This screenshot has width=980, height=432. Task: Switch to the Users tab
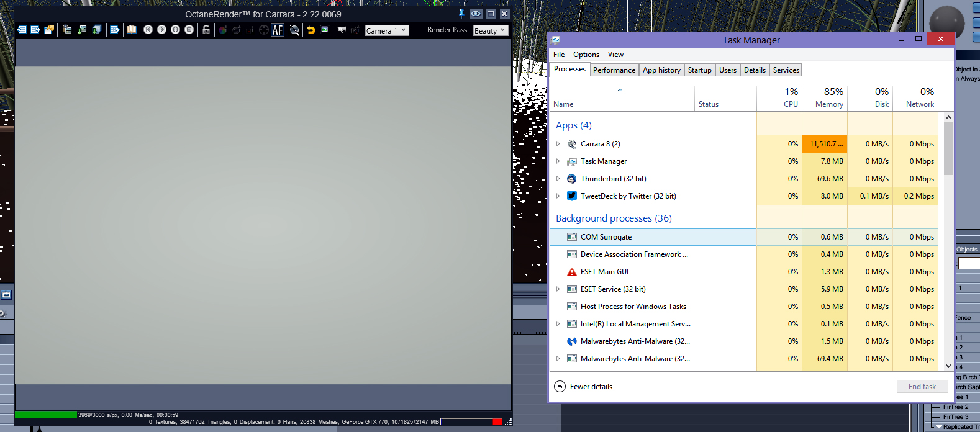728,70
